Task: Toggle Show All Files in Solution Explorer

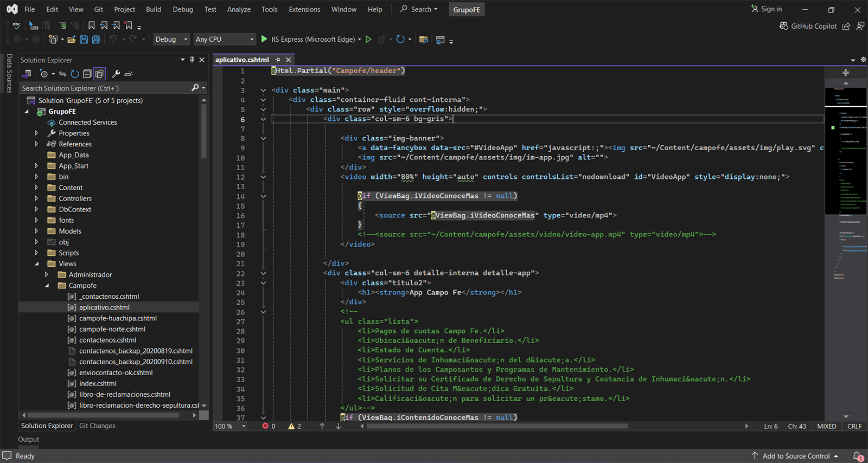Action: click(99, 74)
